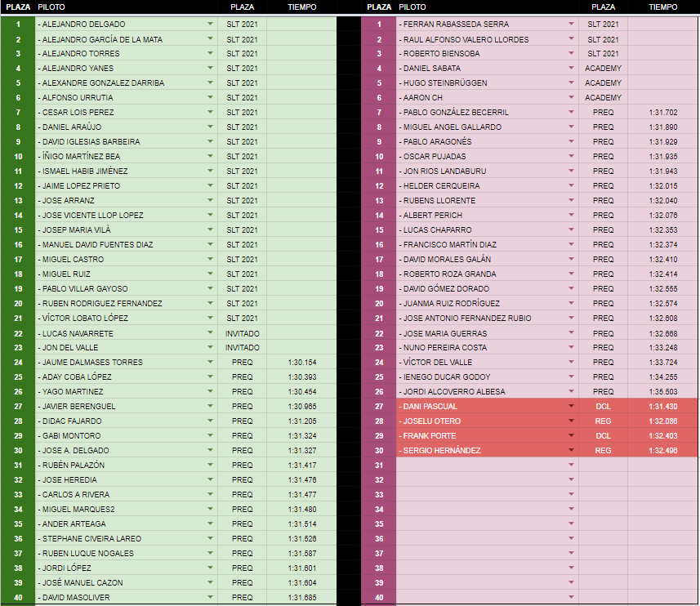This screenshot has height=606, width=700.
Task: Open dropdown for PABLO GONZÁLEZ BECERRIL
Action: tap(571, 112)
